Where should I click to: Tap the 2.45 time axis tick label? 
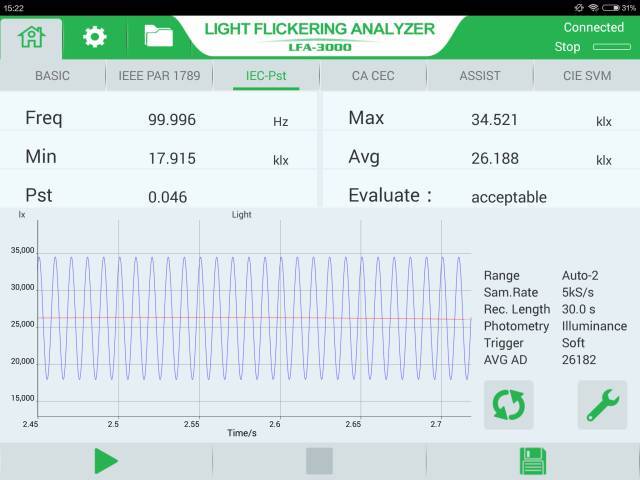coord(31,424)
